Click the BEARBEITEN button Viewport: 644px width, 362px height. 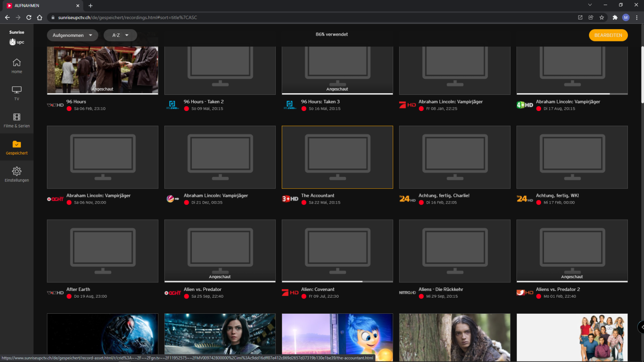608,35
